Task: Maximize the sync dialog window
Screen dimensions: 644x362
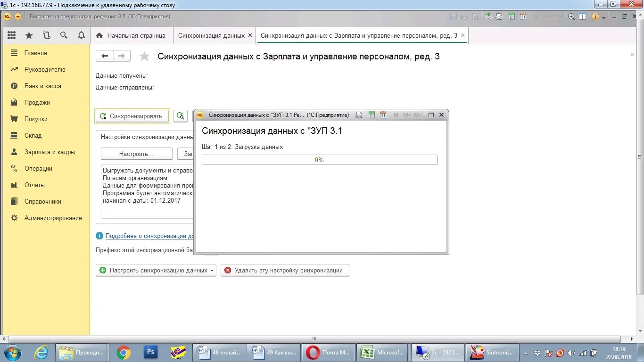Action: 431,115
